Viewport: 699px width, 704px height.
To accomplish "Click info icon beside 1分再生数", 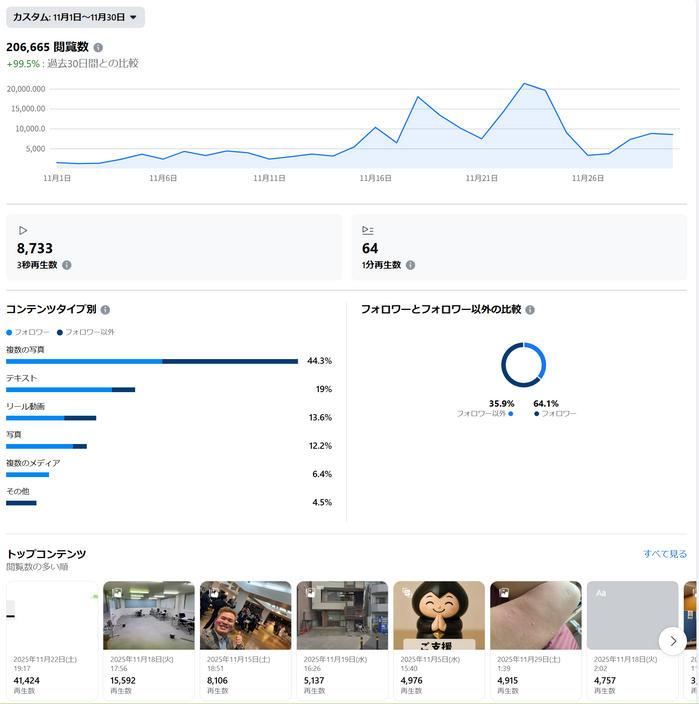I will [410, 265].
